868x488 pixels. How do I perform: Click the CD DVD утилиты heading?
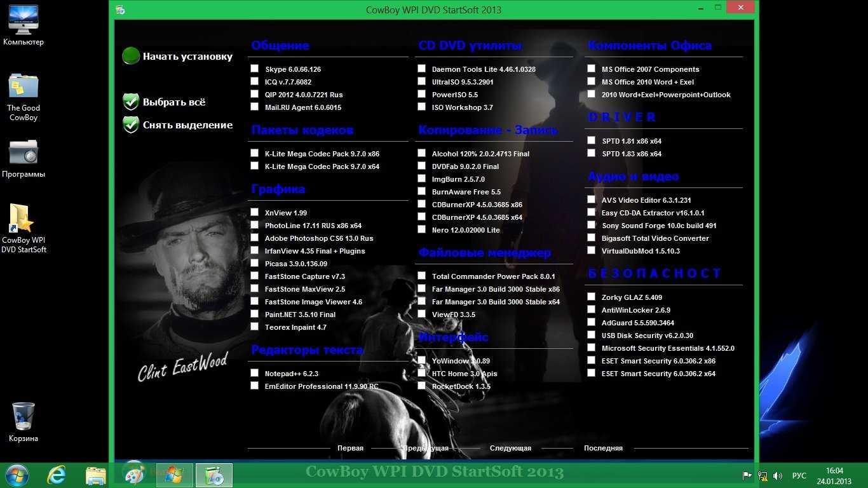coord(470,46)
